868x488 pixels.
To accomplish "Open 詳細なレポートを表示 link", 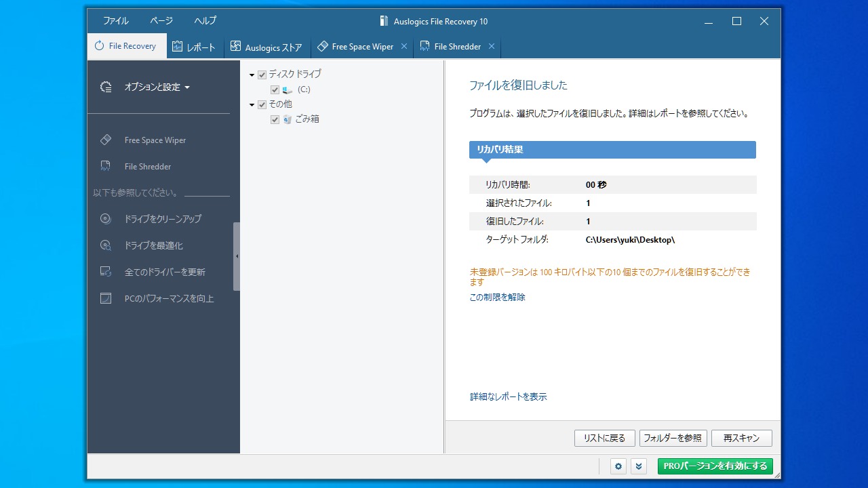I will click(509, 396).
